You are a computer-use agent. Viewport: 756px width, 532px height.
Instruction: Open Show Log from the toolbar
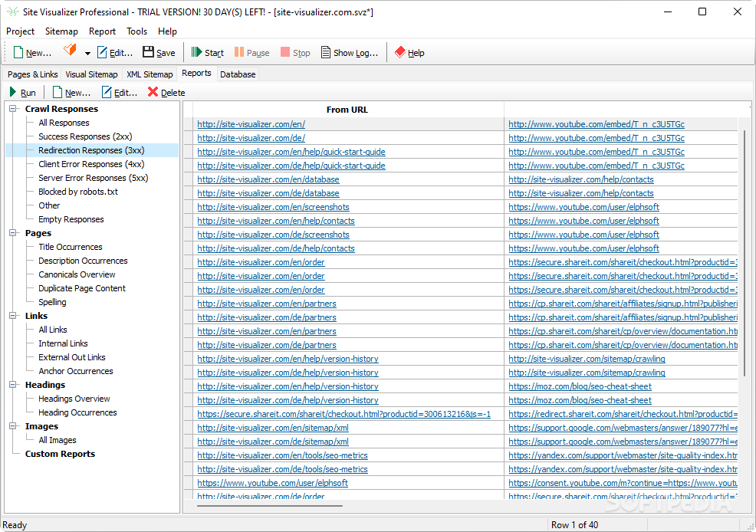pos(350,53)
